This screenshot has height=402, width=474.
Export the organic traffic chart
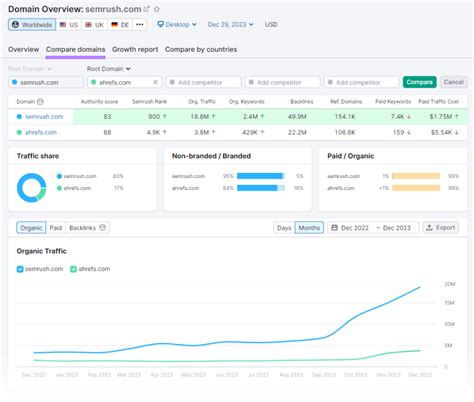pyautogui.click(x=441, y=228)
